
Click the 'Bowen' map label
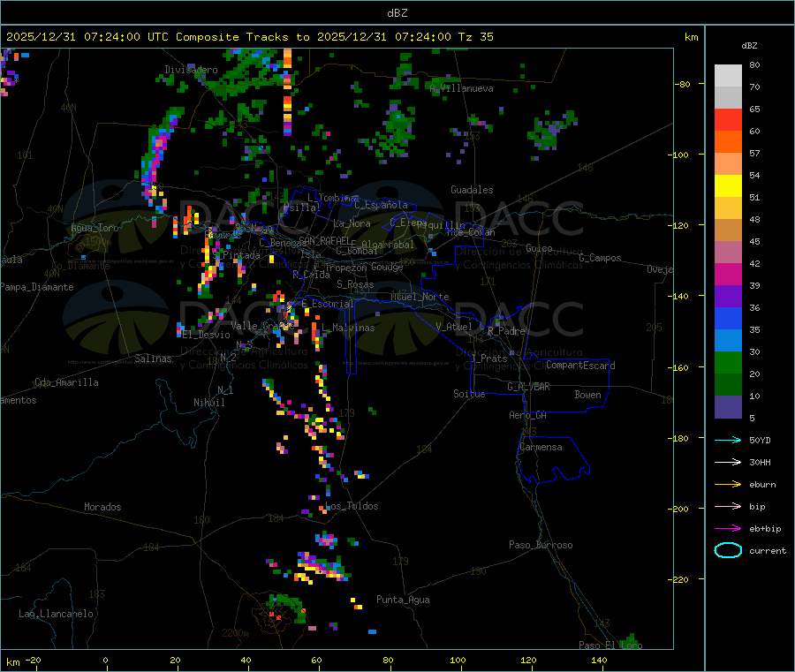(x=587, y=395)
